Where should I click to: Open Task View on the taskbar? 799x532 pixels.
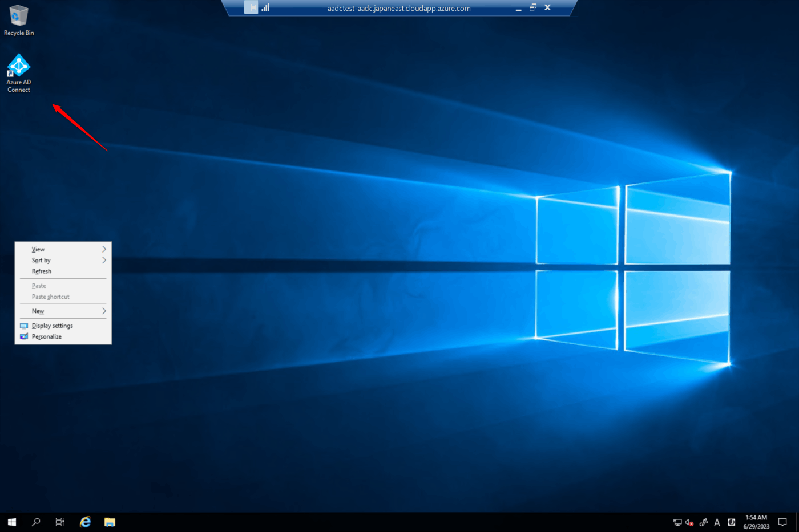[x=60, y=522]
